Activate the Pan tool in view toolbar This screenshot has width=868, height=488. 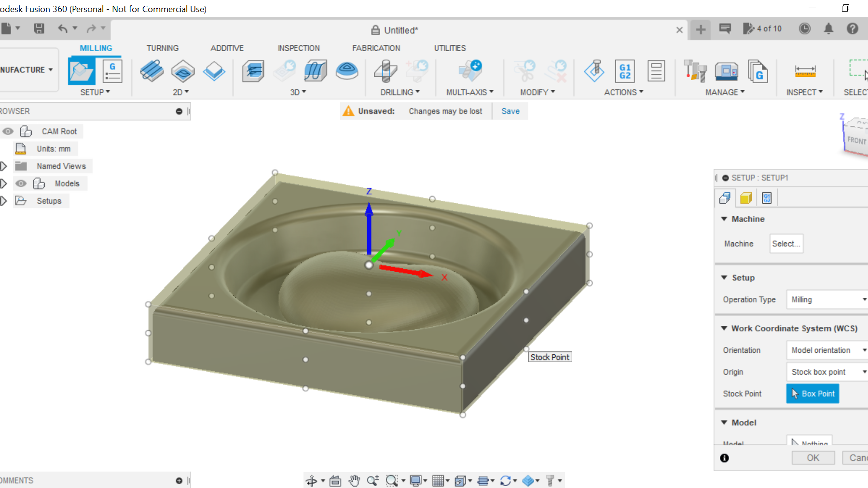355,480
